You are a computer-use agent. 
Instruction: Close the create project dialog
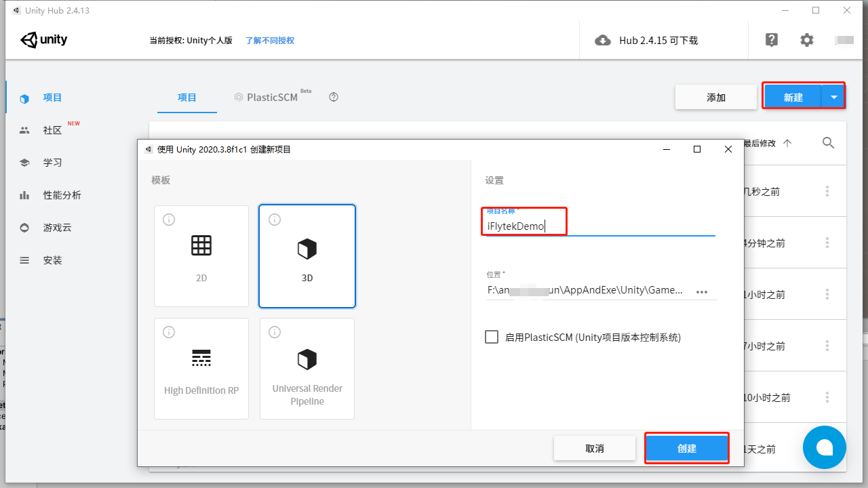point(728,149)
